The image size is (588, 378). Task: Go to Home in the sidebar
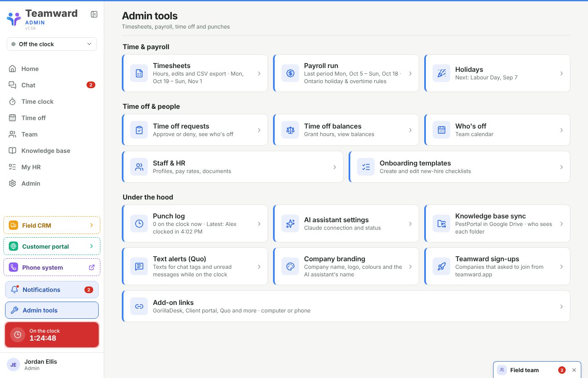pos(52,68)
